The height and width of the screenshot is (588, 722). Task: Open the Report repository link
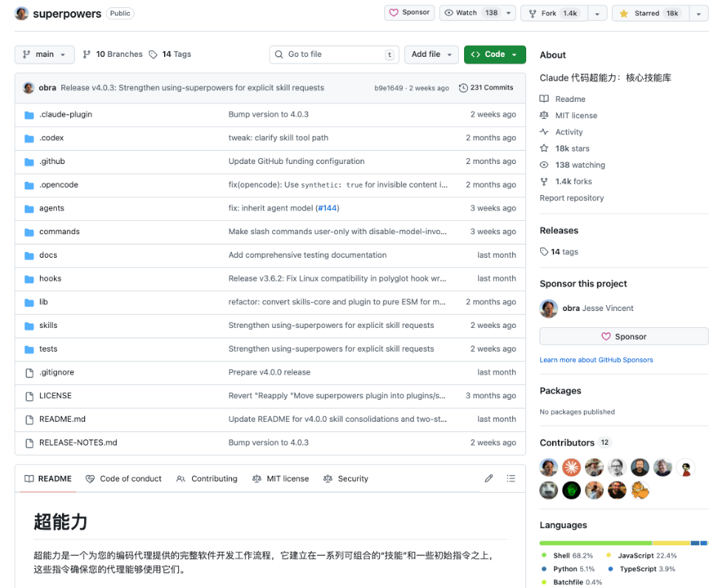pos(571,198)
